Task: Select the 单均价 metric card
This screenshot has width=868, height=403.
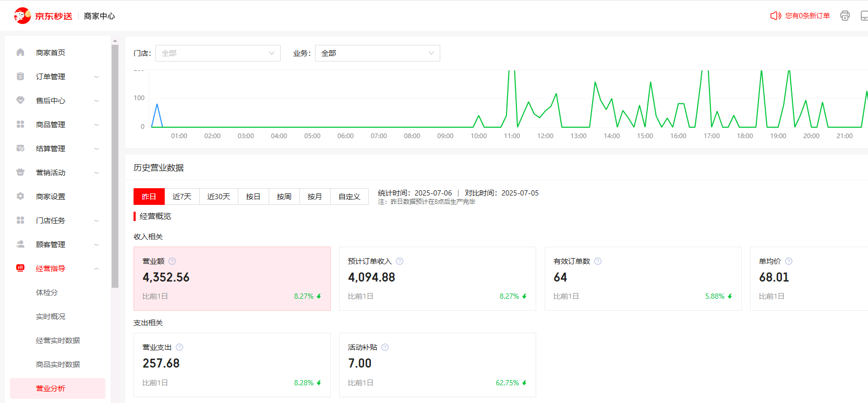Action: (809, 278)
